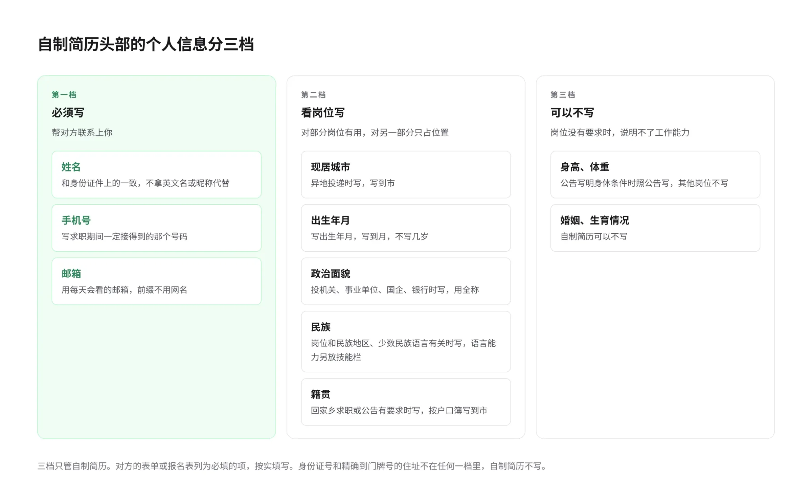
Task: Click 对部分岗位有用 subtitle text
Action: tap(375, 133)
